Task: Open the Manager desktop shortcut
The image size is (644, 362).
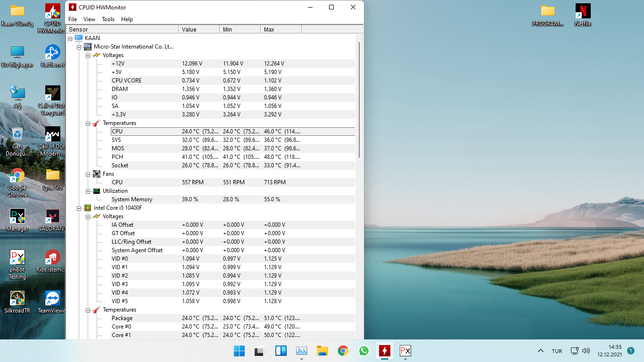Action: [x=17, y=220]
